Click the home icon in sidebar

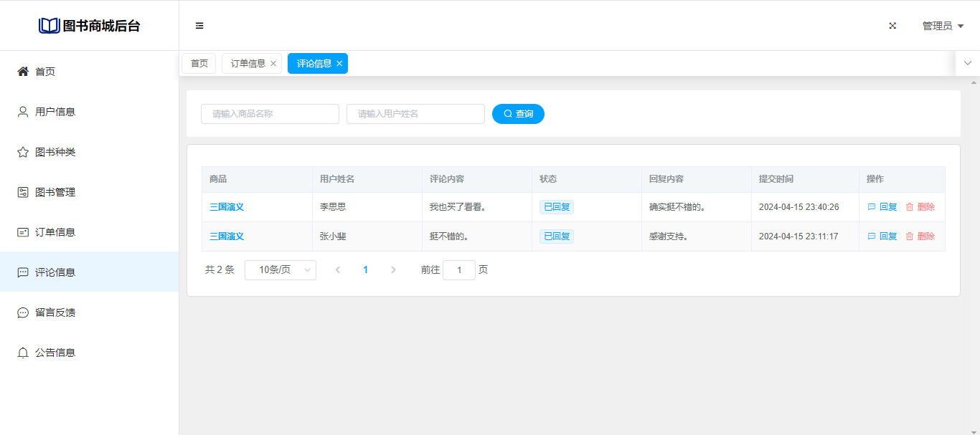point(23,72)
